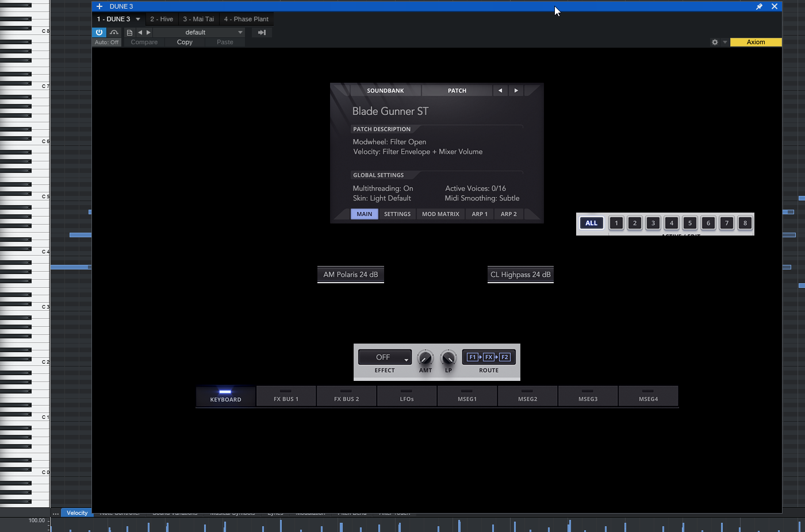Open the SOUNDBANK browser
This screenshot has height=532, width=805.
385,91
